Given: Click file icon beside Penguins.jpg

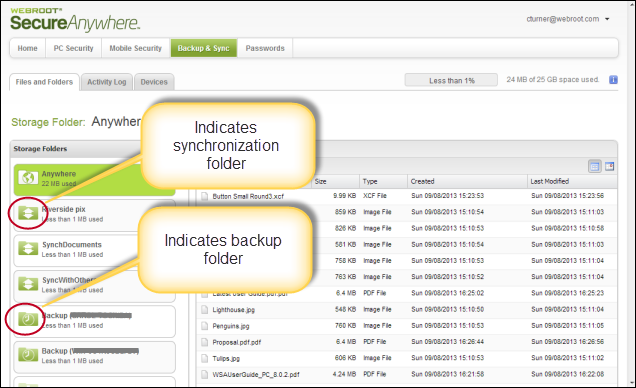Looking at the screenshot, I should [205, 326].
